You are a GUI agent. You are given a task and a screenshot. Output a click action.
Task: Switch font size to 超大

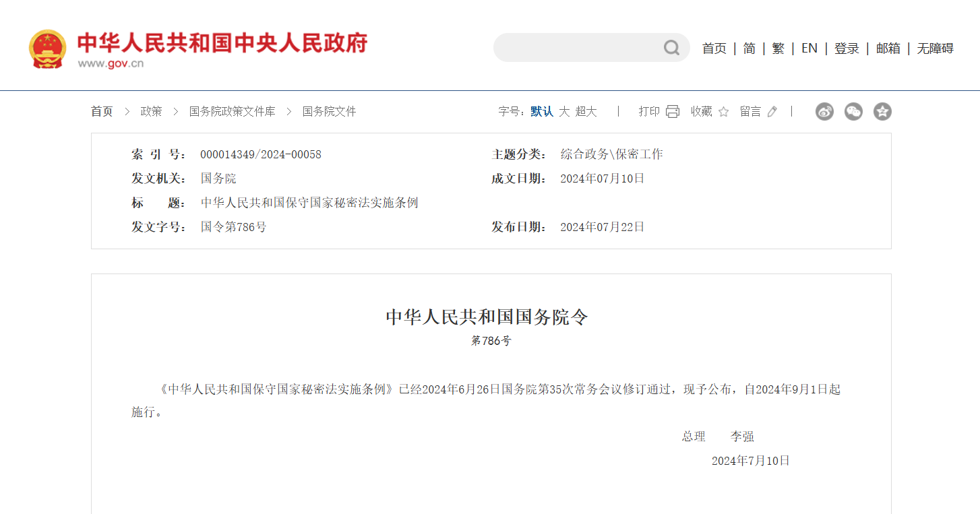pyautogui.click(x=586, y=112)
